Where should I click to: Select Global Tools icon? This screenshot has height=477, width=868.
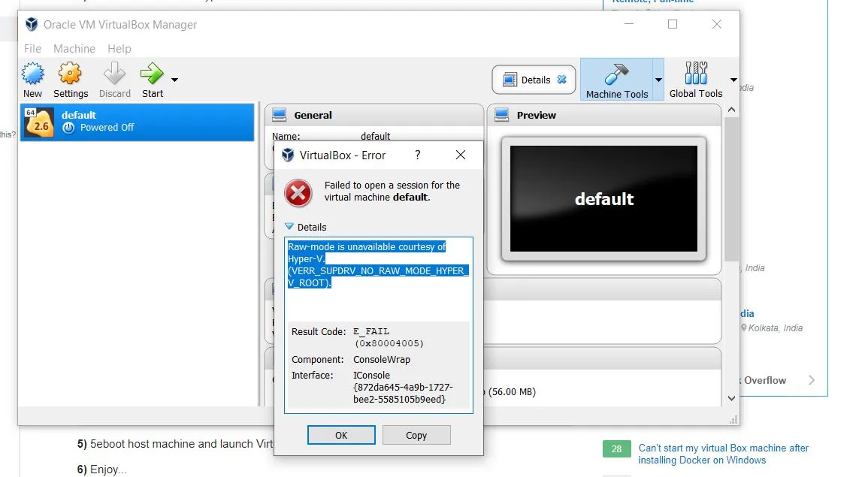[x=696, y=73]
